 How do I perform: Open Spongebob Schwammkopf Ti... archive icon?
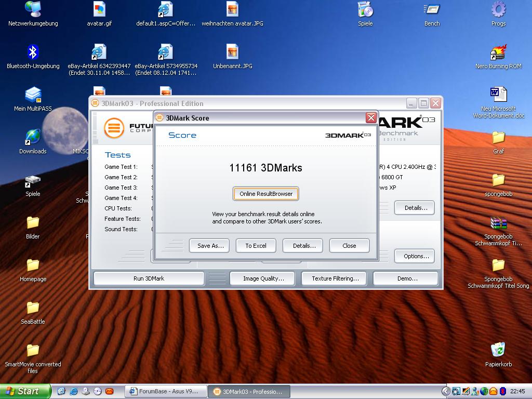498,223
